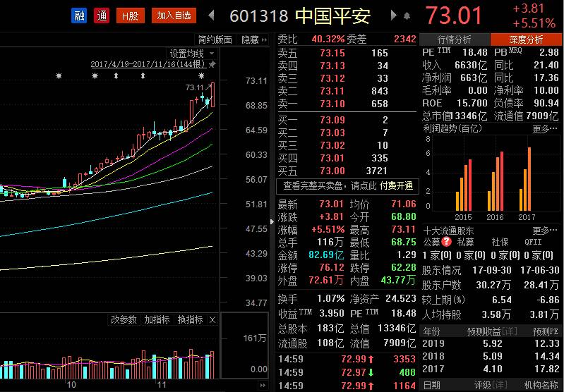This screenshot has height=392, width=564.
Task: Click the 卖二 price 73.11
Action: (332, 91)
